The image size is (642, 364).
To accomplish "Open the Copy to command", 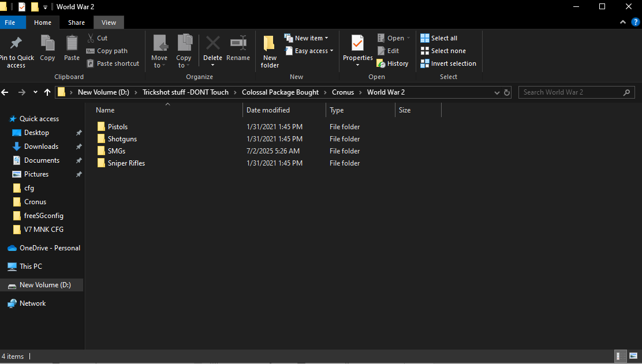I will [x=184, y=51].
